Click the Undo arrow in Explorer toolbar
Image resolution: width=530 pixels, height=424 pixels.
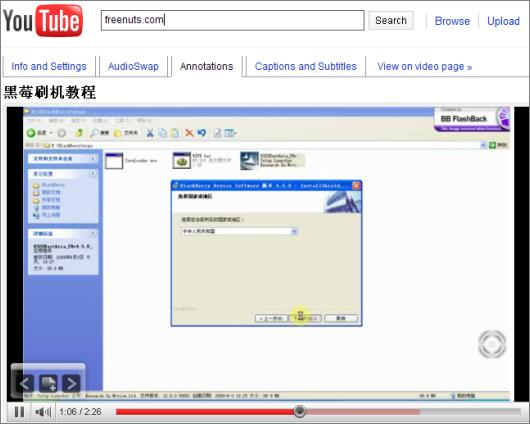(202, 133)
